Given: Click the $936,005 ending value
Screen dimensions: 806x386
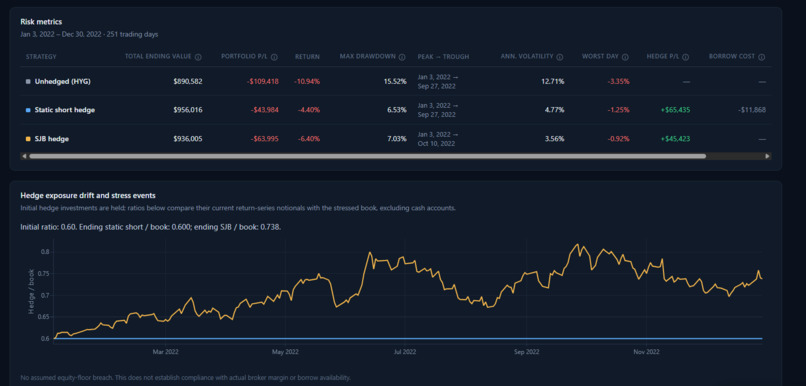Looking at the screenshot, I should 188,139.
